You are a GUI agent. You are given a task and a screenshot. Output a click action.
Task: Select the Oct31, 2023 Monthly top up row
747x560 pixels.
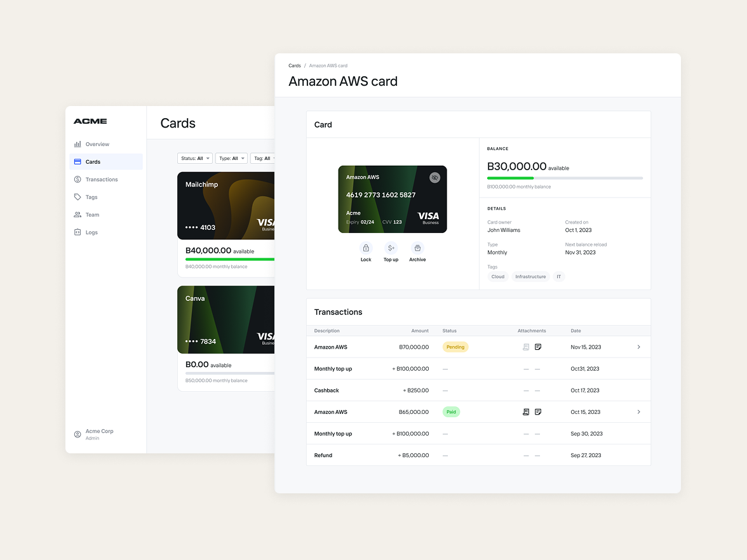tap(478, 368)
